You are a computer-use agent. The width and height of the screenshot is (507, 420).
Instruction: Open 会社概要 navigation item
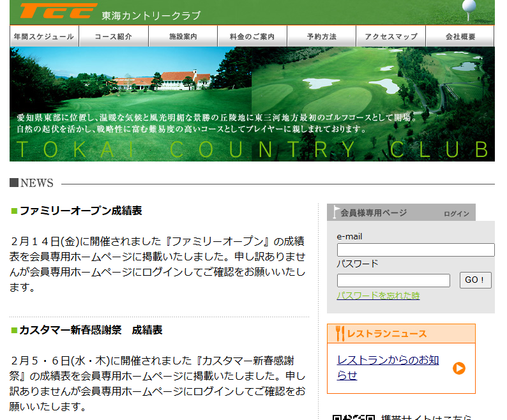tap(460, 36)
